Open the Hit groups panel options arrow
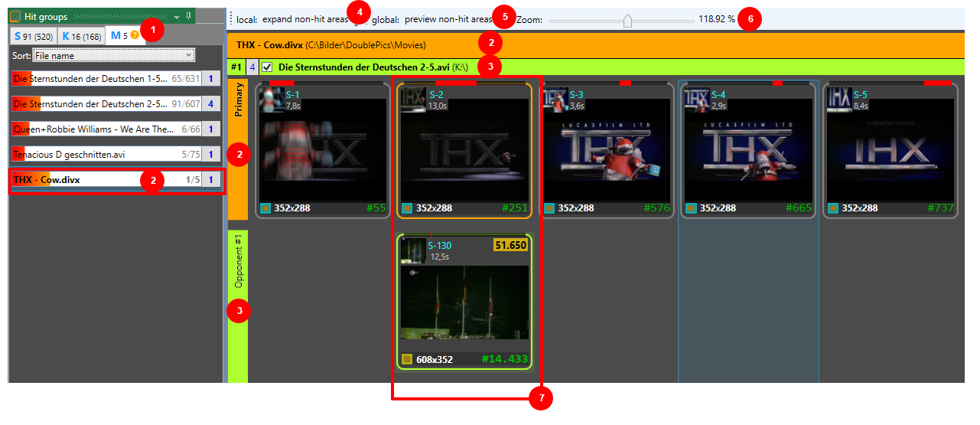This screenshot has height=425, width=980. (177, 16)
